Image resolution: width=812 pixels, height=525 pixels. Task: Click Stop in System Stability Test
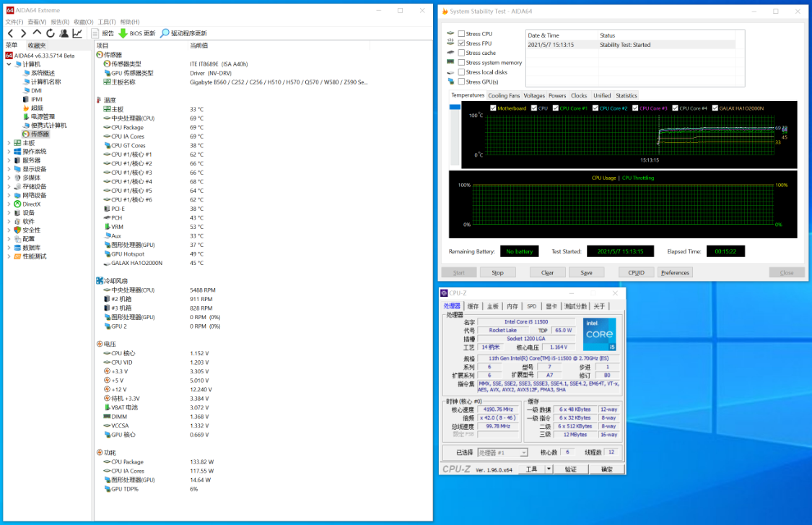pos(497,272)
